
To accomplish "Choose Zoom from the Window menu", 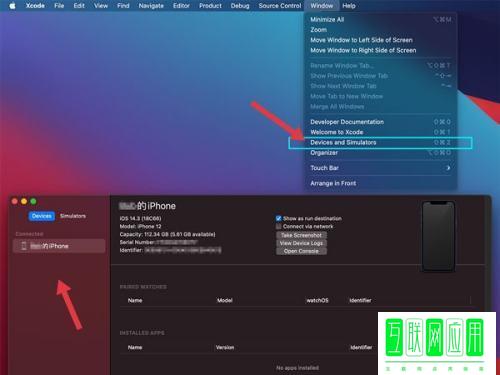I will [381, 30].
